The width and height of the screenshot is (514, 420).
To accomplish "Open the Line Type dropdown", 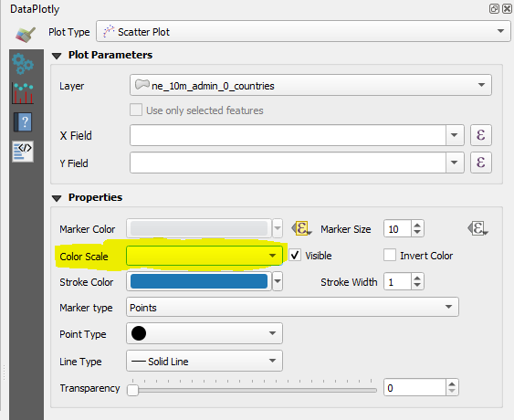I will 205,361.
